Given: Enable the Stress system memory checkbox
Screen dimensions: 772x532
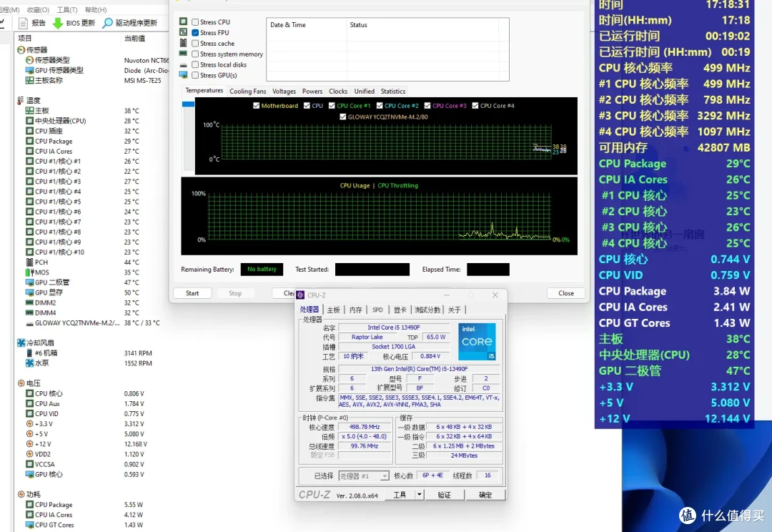Looking at the screenshot, I should click(x=195, y=54).
